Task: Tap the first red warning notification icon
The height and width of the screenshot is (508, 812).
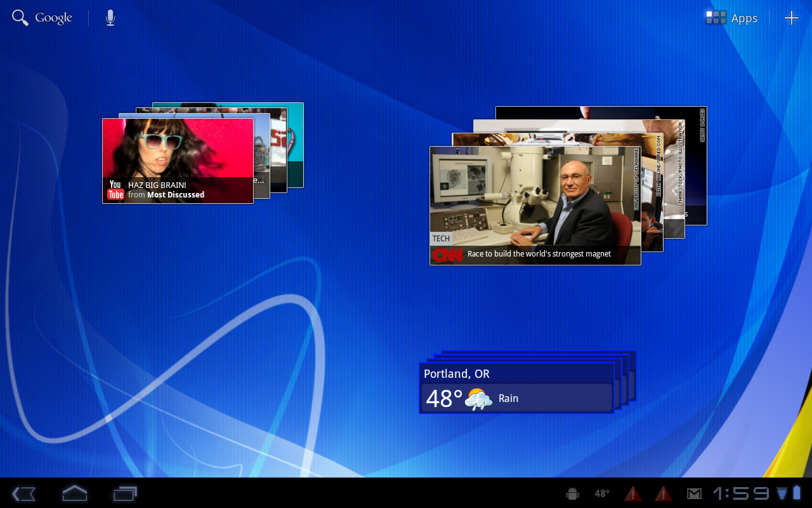Action: (632, 493)
